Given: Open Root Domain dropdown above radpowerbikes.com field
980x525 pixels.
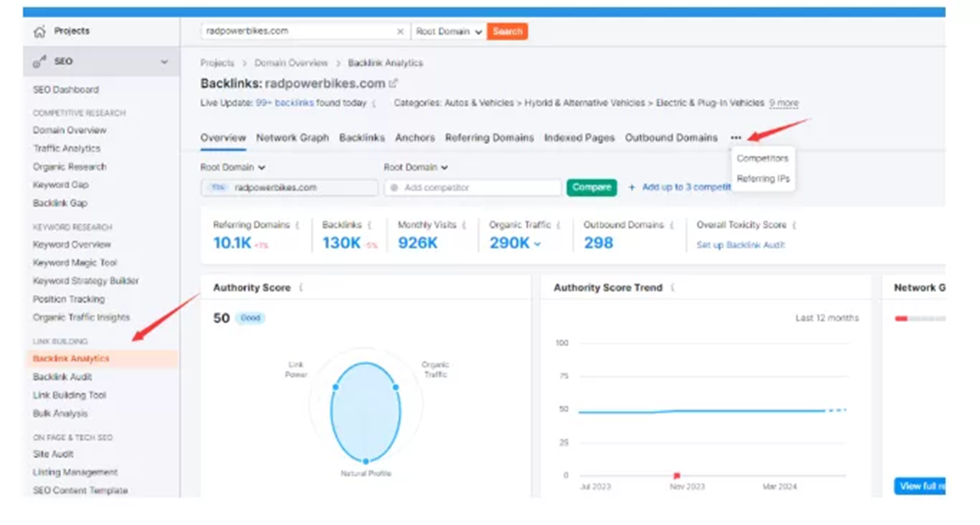Looking at the screenshot, I should 232,167.
